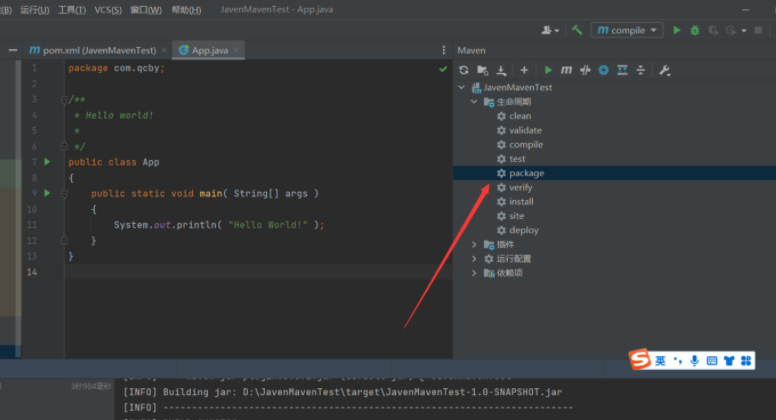This screenshot has height=420, width=776.
Task: Collapse all nodes in Maven tree
Action: (640, 70)
